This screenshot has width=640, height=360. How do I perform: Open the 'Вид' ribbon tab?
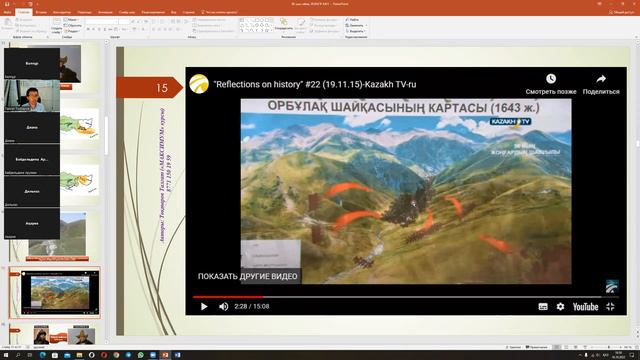click(173, 12)
